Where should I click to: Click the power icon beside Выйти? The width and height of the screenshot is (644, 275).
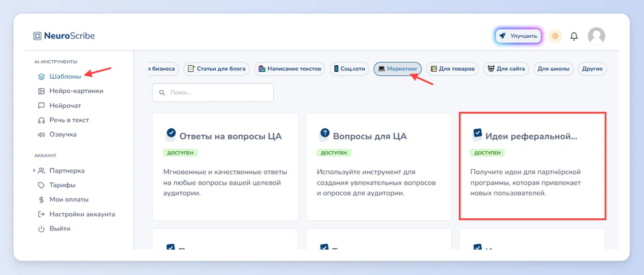coord(41,229)
